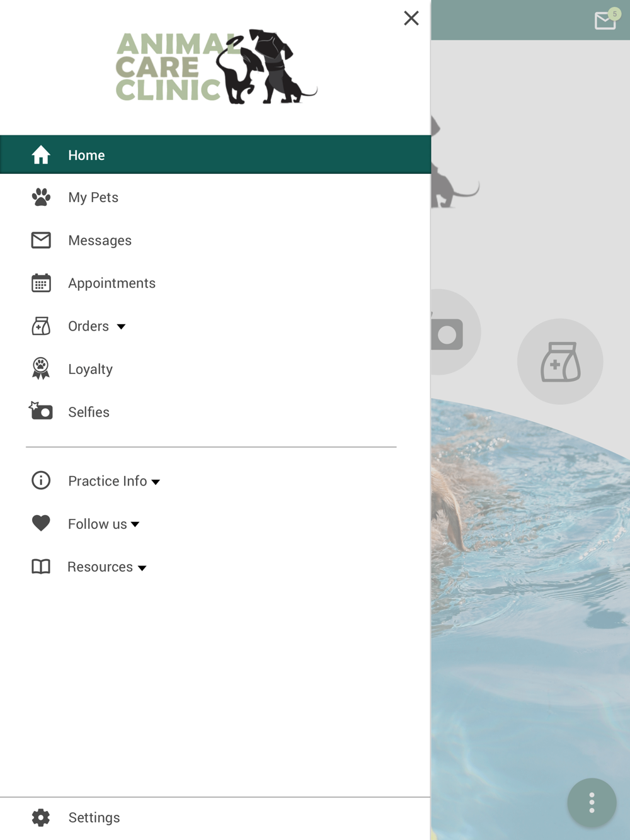The height and width of the screenshot is (840, 630).
Task: Click the Orders food bag icon
Action: pos(41,326)
